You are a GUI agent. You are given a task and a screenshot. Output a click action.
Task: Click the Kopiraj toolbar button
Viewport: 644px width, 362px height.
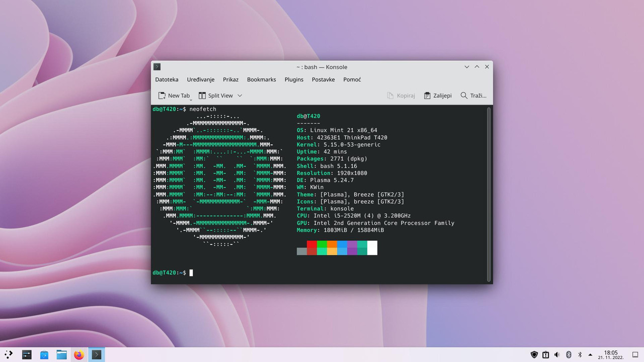401,96
